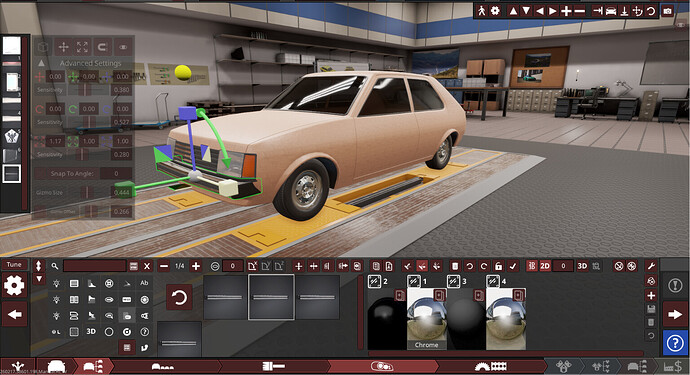Select the highlighted middle grille thumbnail
This screenshot has width=690, height=375.
click(271, 297)
